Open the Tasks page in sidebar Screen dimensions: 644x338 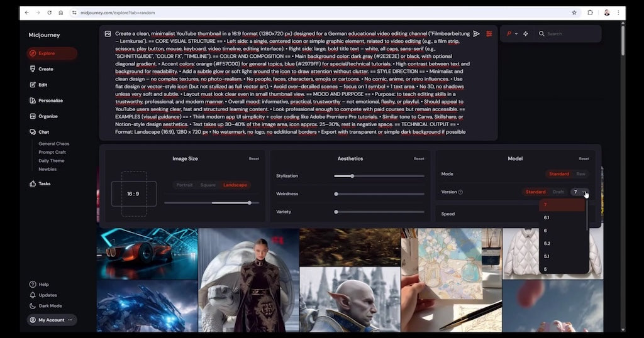pyautogui.click(x=44, y=183)
